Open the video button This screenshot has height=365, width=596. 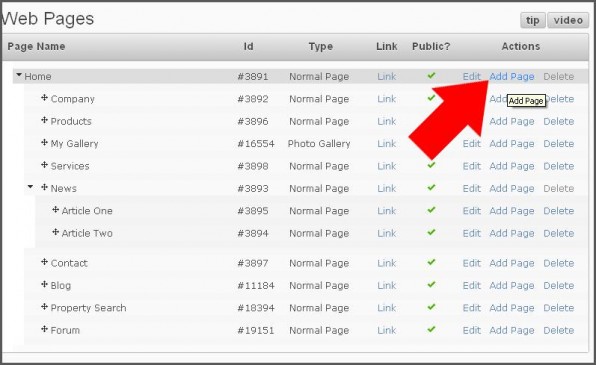pos(568,20)
